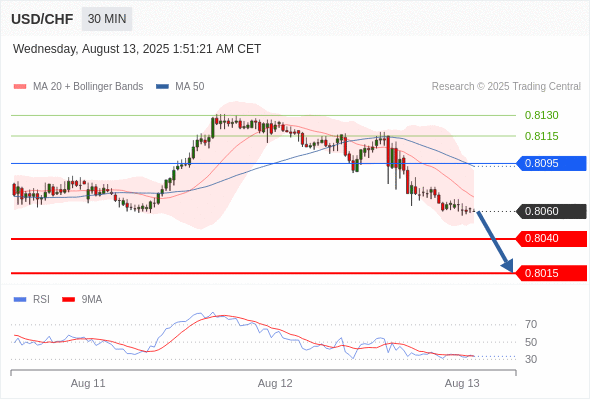Click the USD/CHF pair title
Image resolution: width=590 pixels, height=400 pixels.
click(42, 19)
